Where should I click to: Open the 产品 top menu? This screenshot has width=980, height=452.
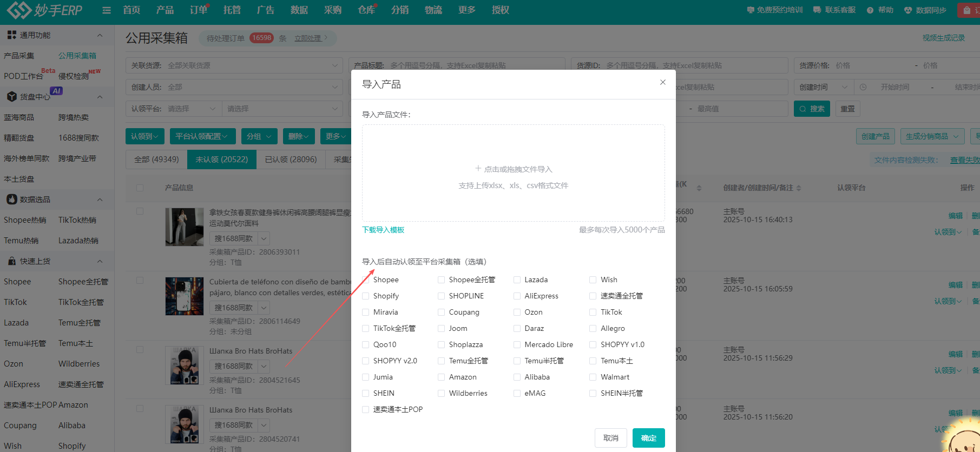[x=165, y=10]
